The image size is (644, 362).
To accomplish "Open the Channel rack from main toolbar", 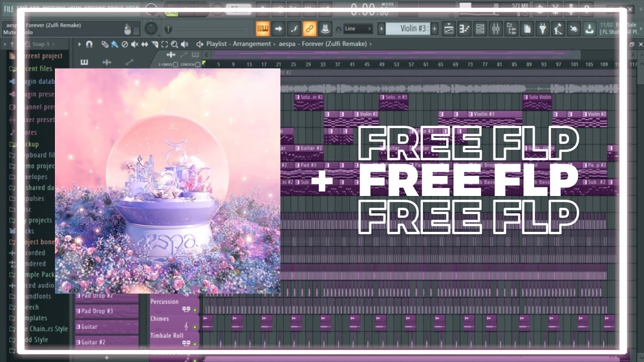I will click(x=480, y=29).
